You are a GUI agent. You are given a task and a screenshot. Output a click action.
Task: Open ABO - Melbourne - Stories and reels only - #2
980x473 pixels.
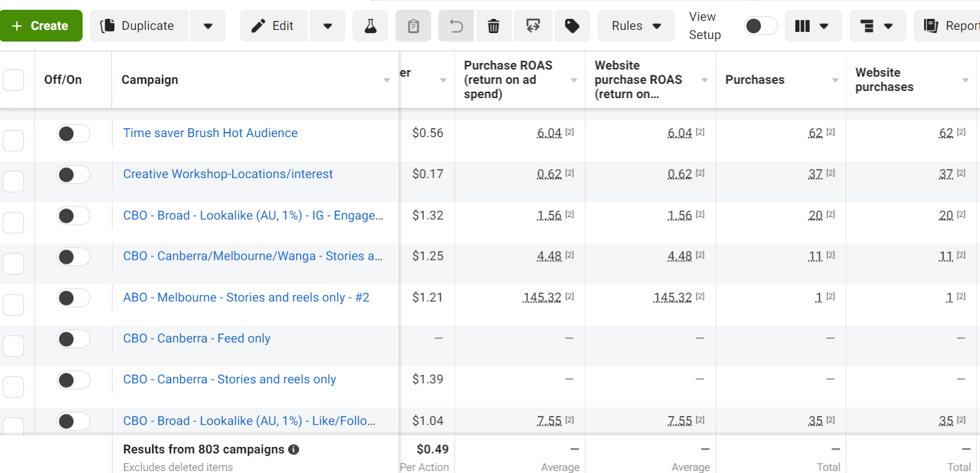(x=246, y=298)
